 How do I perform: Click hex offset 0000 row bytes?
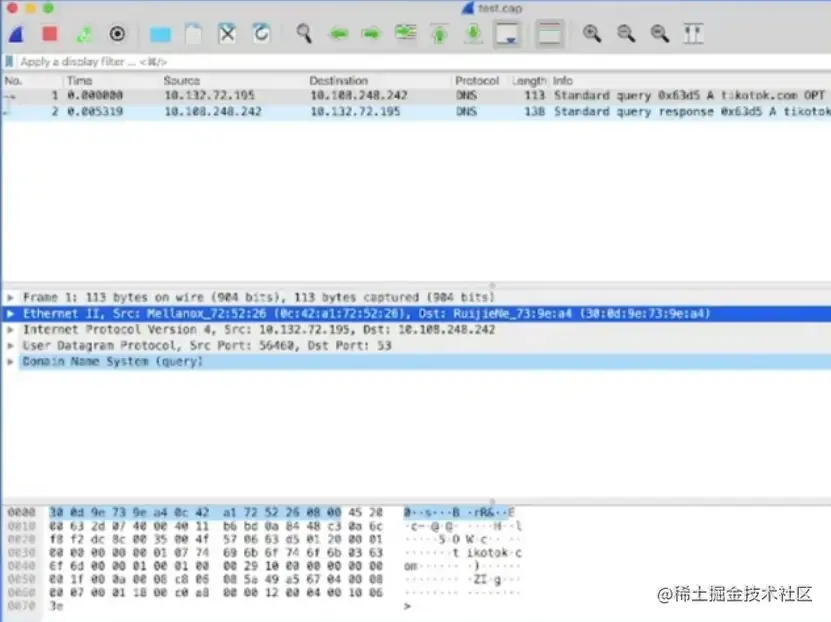tap(216, 512)
